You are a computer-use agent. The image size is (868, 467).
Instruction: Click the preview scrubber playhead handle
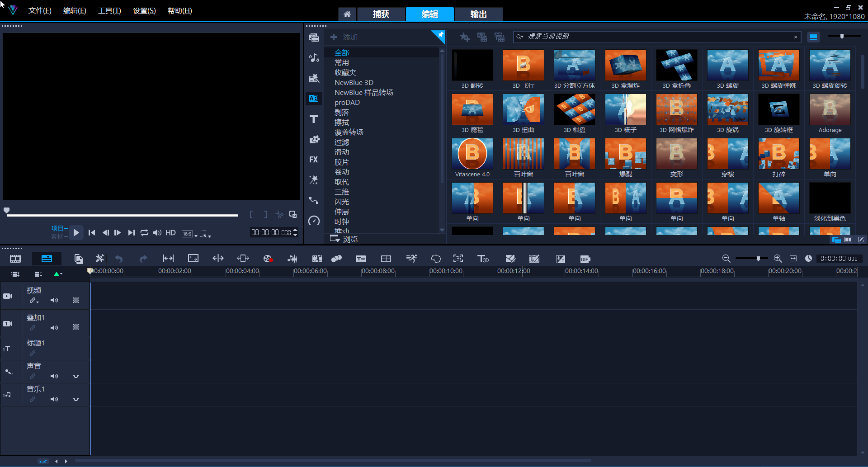[6, 211]
